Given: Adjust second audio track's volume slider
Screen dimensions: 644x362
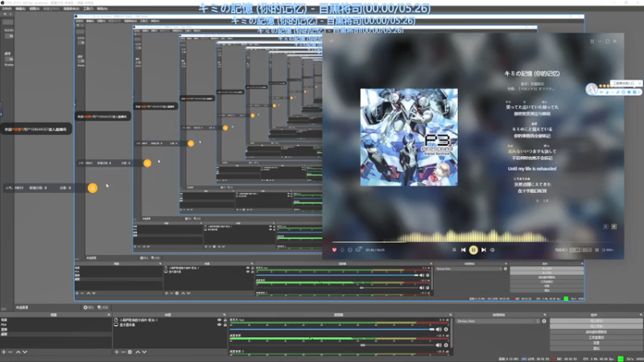Looking at the screenshot, I should (x=332, y=345).
